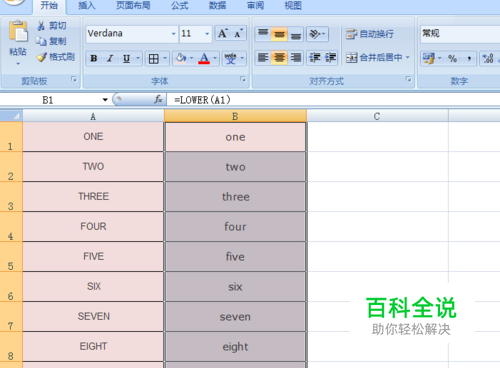Click the 合并后居中 merge and center button
Viewport: 500px width, 368px height.
(374, 58)
